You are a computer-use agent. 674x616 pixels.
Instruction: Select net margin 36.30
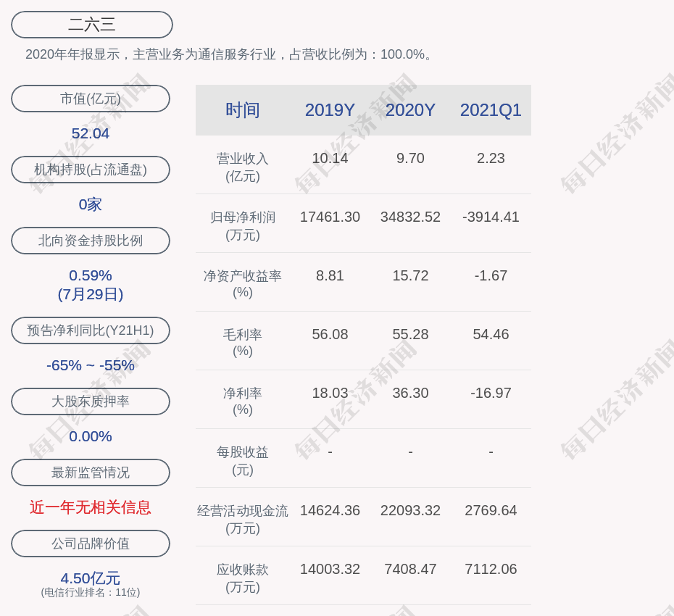(x=410, y=393)
